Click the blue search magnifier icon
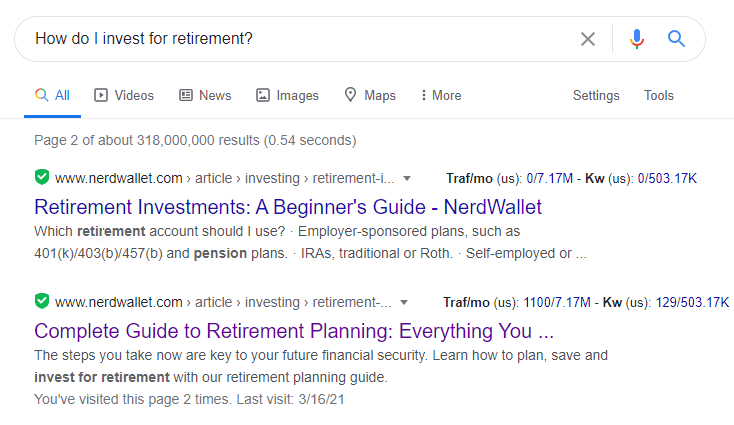The width and height of the screenshot is (734, 425). 677,39
